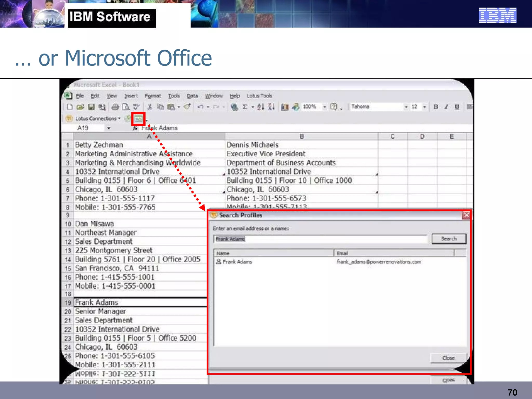The height and width of the screenshot is (399, 532).
Task: Click cell containing 225 Montgomery Street
Action: (140, 250)
